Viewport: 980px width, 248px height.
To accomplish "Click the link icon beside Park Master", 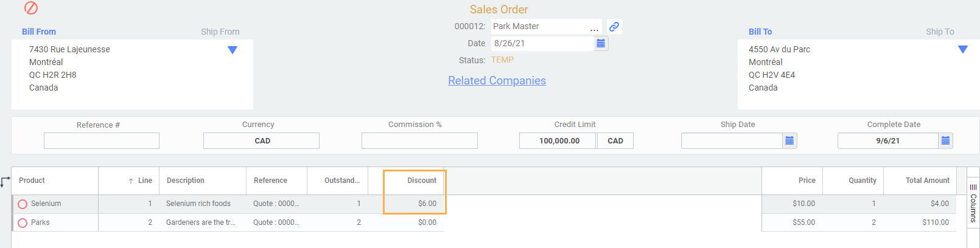I will click(614, 27).
